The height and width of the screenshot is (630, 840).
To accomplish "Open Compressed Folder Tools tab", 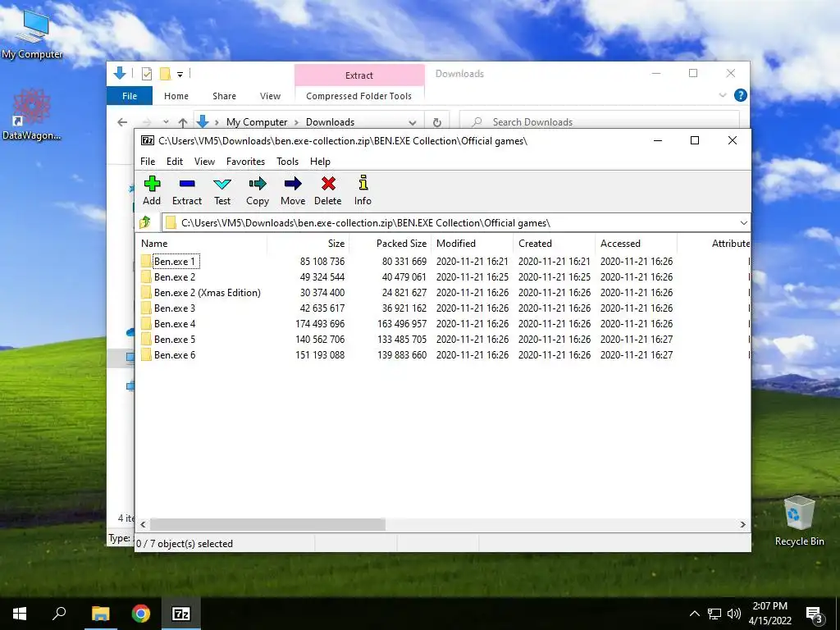I will [x=359, y=96].
